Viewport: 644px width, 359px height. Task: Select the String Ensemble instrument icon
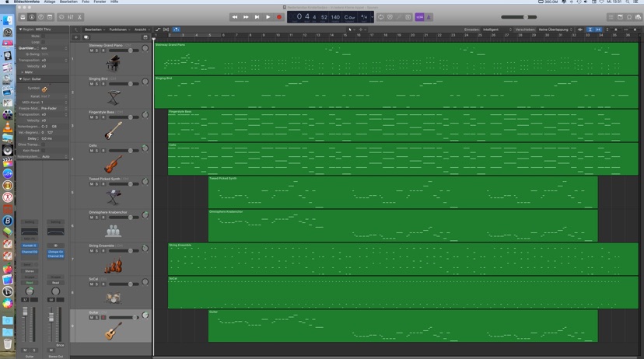pyautogui.click(x=113, y=265)
